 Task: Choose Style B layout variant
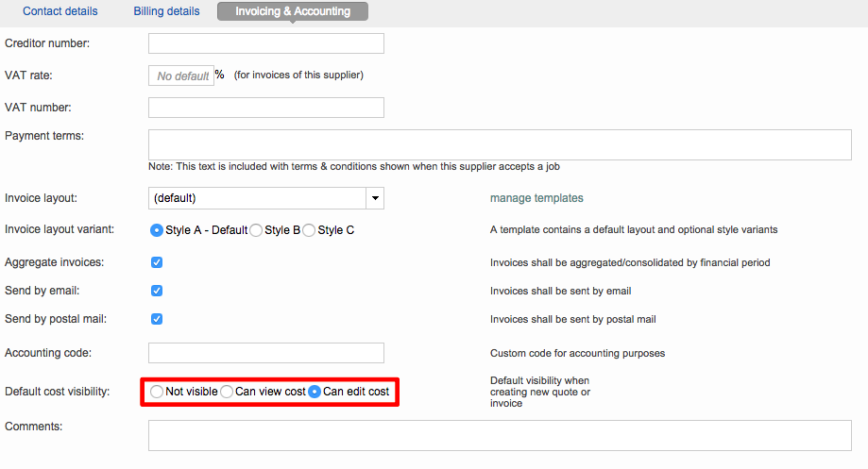pyautogui.click(x=256, y=230)
